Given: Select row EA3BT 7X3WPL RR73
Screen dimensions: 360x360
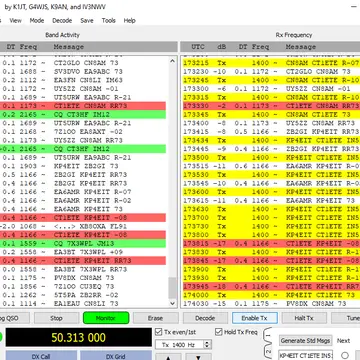Looking at the screenshot, I should point(83,269).
